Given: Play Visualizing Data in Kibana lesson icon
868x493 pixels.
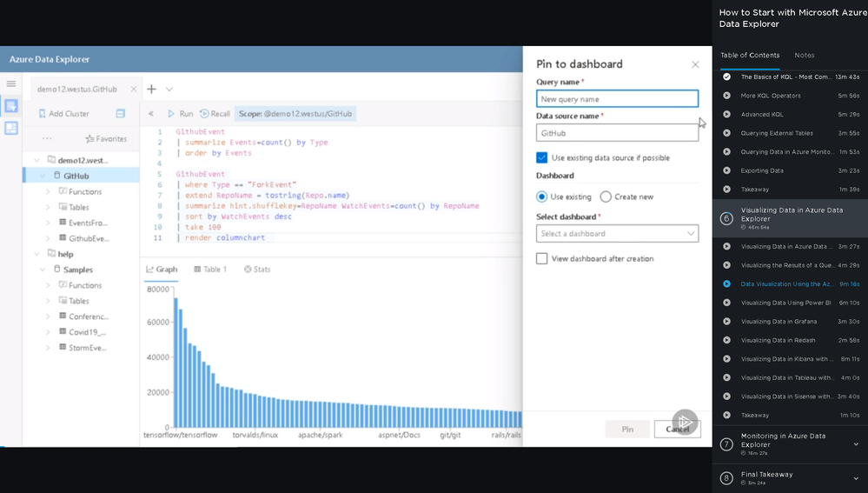Looking at the screenshot, I should tap(727, 359).
